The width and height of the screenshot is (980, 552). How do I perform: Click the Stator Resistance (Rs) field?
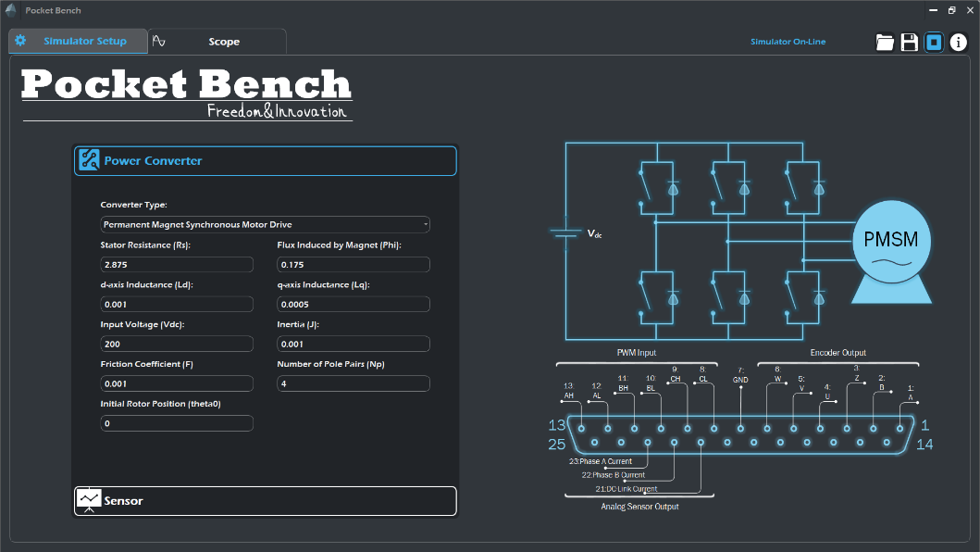[x=177, y=265]
